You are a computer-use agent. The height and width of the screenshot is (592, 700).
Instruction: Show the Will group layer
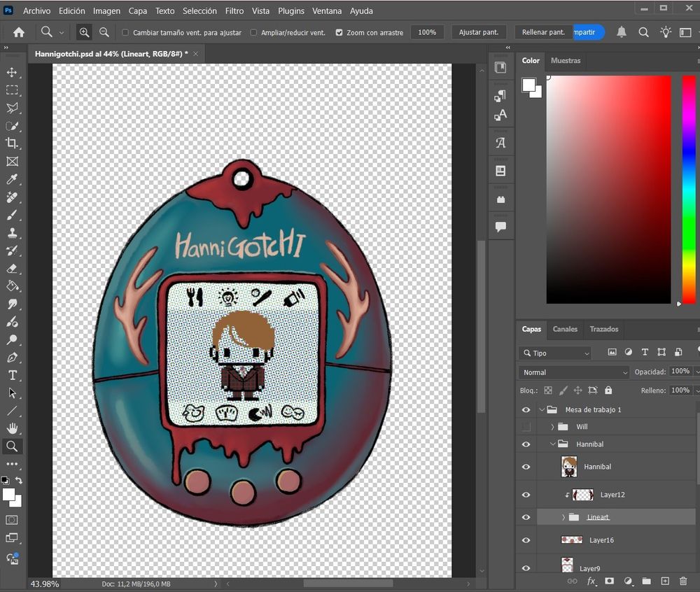pyautogui.click(x=526, y=427)
